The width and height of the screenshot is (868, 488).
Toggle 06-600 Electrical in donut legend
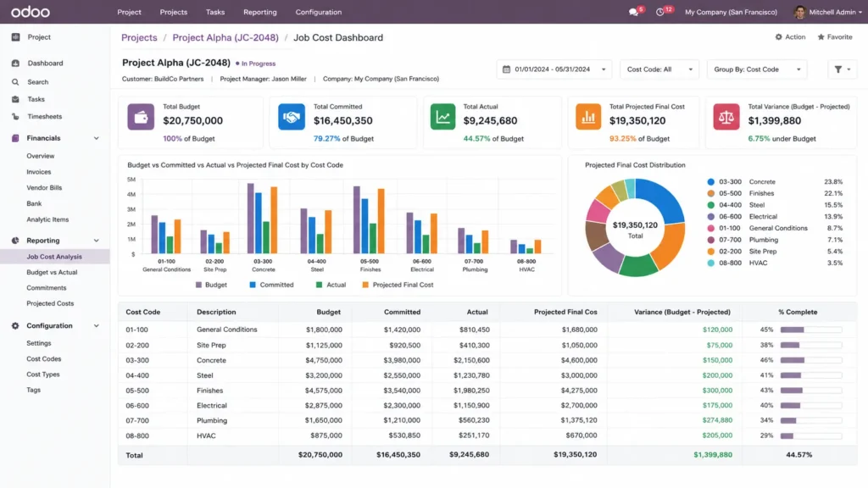(x=775, y=217)
